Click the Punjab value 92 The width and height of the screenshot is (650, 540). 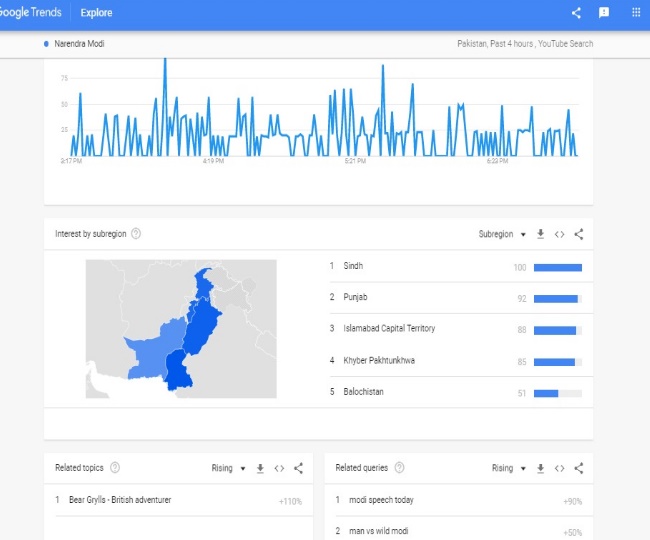point(522,299)
